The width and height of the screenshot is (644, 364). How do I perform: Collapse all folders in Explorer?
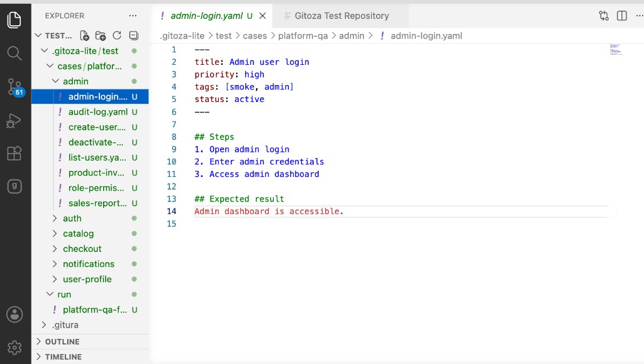click(133, 36)
